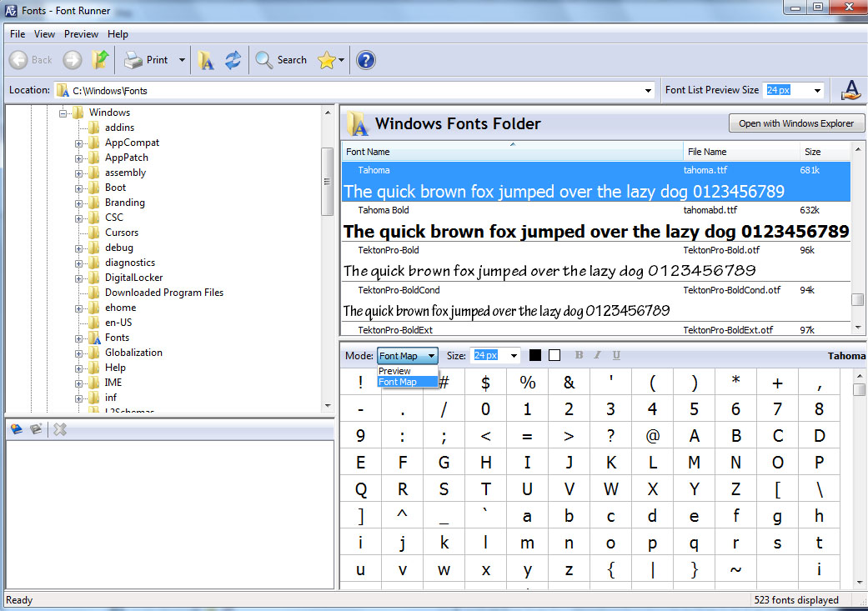Select the TektonPro-BoldCond font row
The image size is (868, 611).
coord(596,302)
